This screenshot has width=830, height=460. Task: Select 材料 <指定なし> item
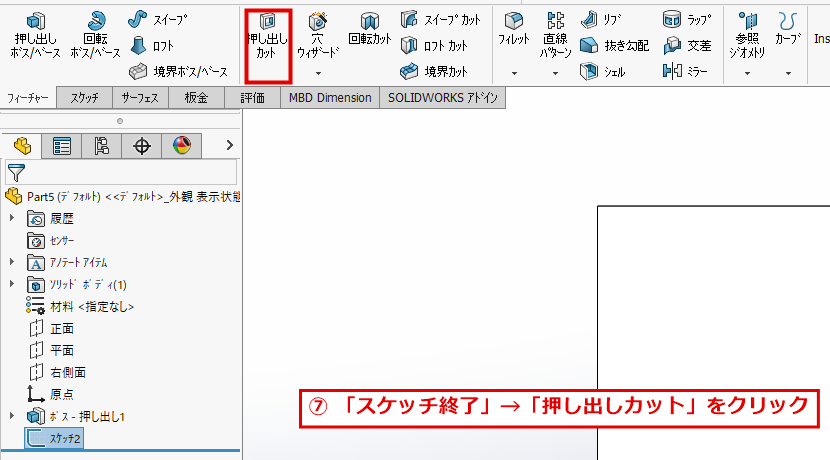79,306
